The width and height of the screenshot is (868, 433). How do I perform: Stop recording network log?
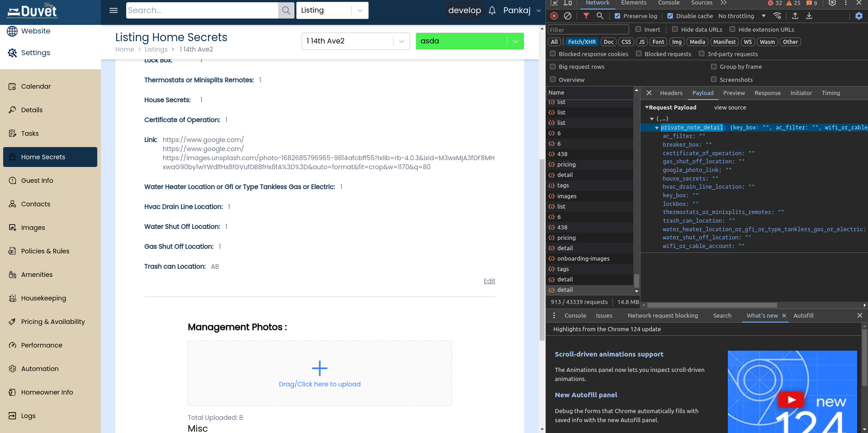(554, 16)
